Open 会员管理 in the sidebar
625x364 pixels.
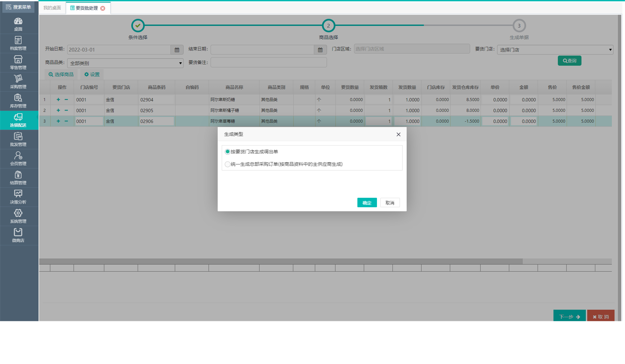tap(18, 159)
